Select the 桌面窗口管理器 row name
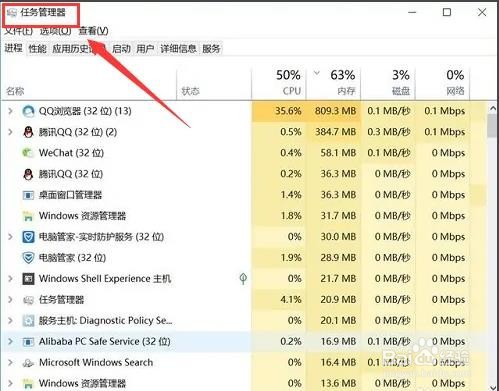 70,195
